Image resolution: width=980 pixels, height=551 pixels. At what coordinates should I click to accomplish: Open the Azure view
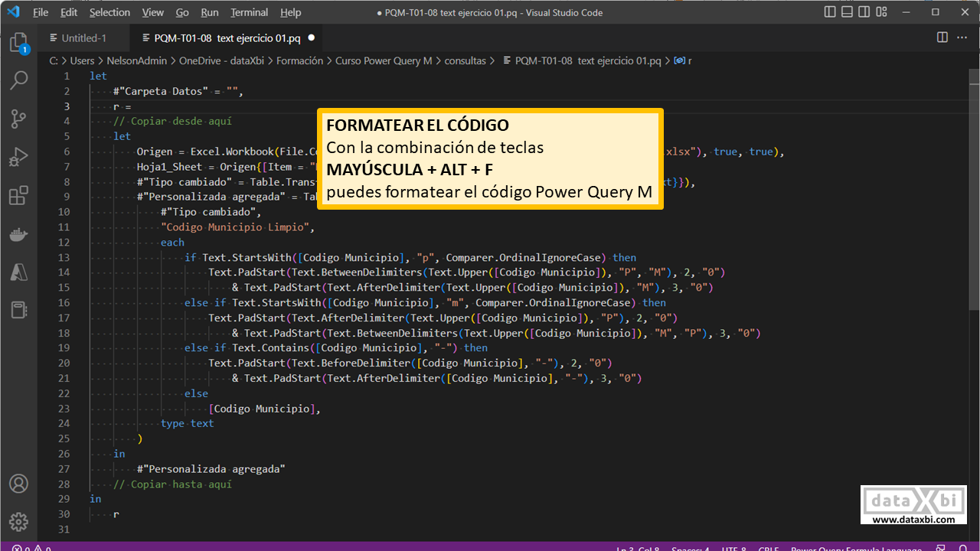click(18, 272)
